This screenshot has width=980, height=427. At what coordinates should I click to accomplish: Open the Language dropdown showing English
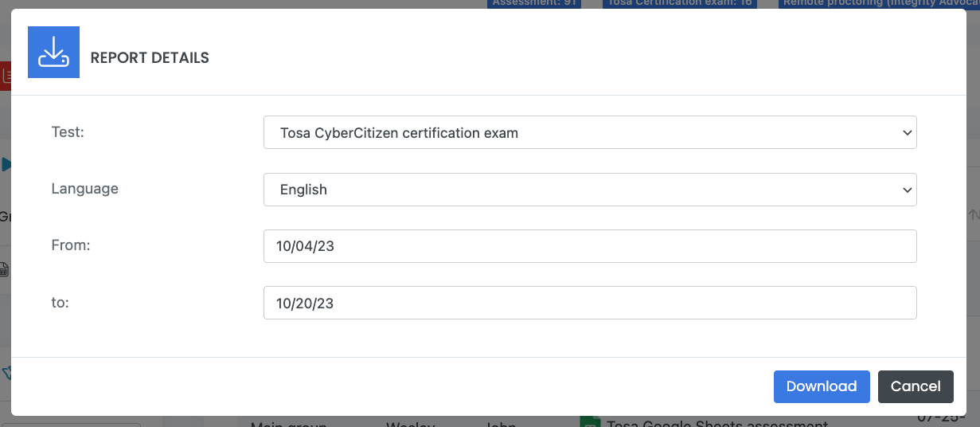590,190
